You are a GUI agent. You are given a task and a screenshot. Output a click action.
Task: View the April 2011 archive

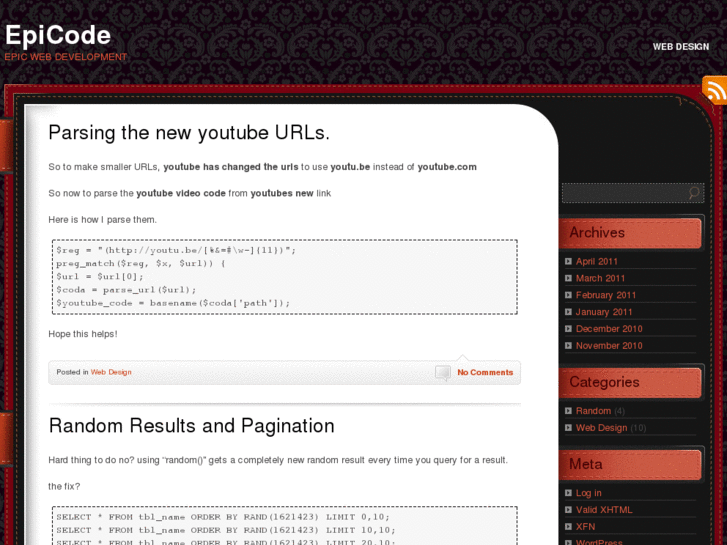(x=597, y=262)
